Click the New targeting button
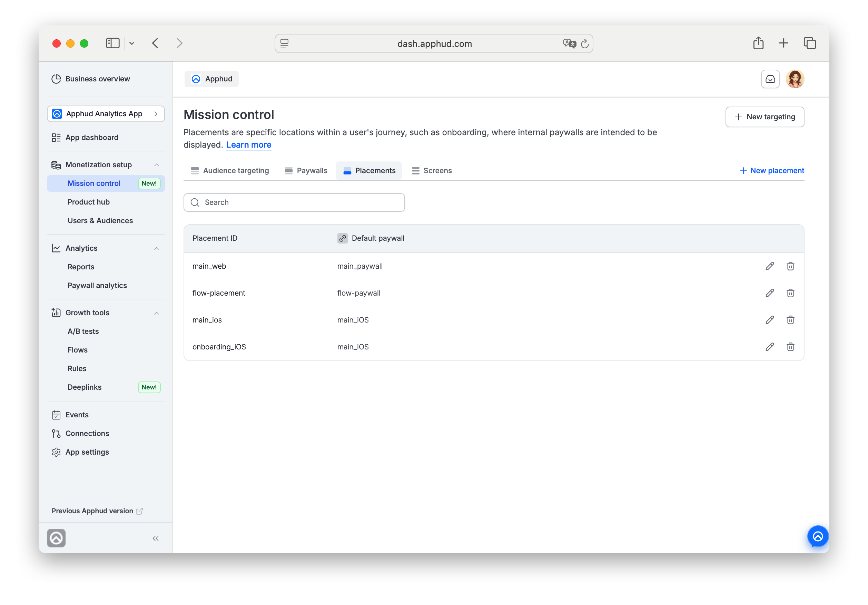868x605 pixels. tap(765, 117)
